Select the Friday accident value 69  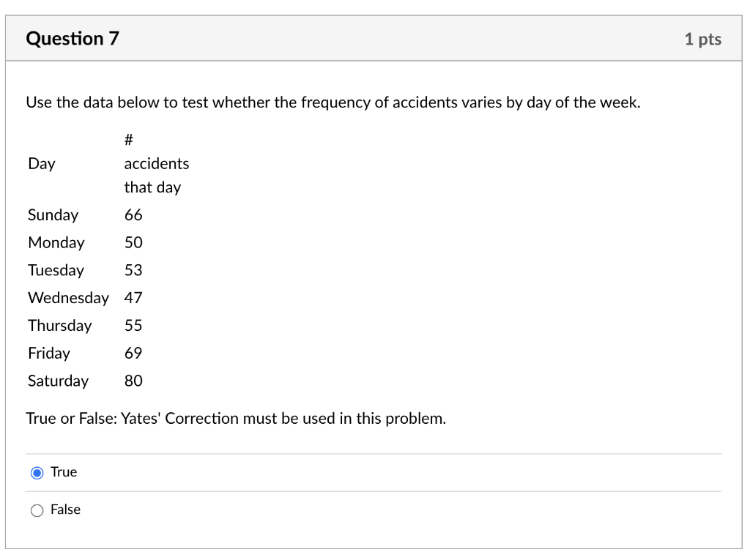point(133,353)
